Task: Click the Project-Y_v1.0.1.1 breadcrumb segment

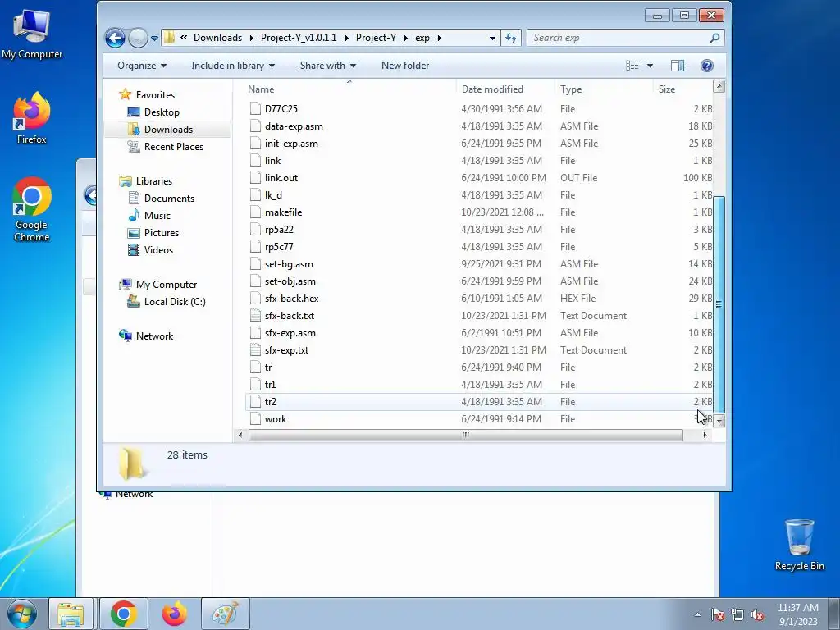Action: pos(299,38)
